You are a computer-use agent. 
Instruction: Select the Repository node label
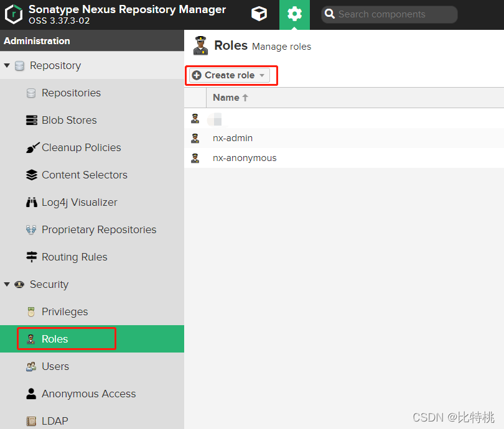tap(55, 66)
